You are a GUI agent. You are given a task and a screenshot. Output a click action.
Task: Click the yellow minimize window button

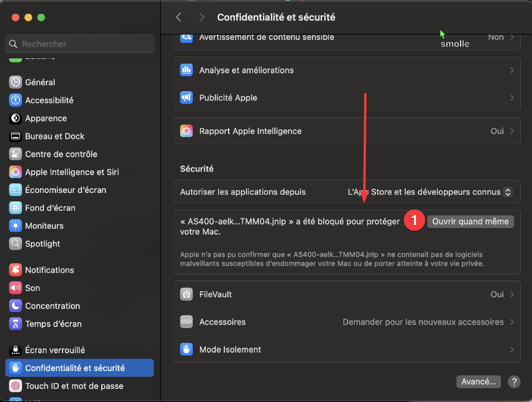click(x=28, y=17)
